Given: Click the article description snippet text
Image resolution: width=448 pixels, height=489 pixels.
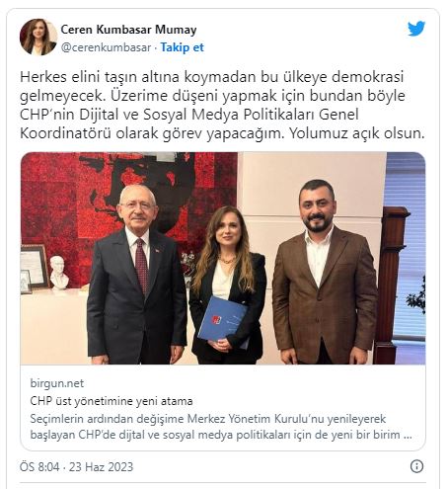Looking at the screenshot, I should tap(221, 427).
